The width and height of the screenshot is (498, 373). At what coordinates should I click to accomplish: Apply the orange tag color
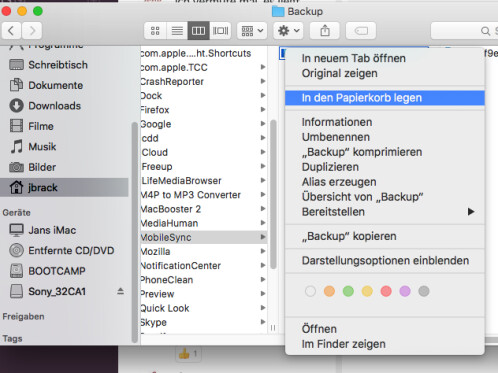click(329, 291)
